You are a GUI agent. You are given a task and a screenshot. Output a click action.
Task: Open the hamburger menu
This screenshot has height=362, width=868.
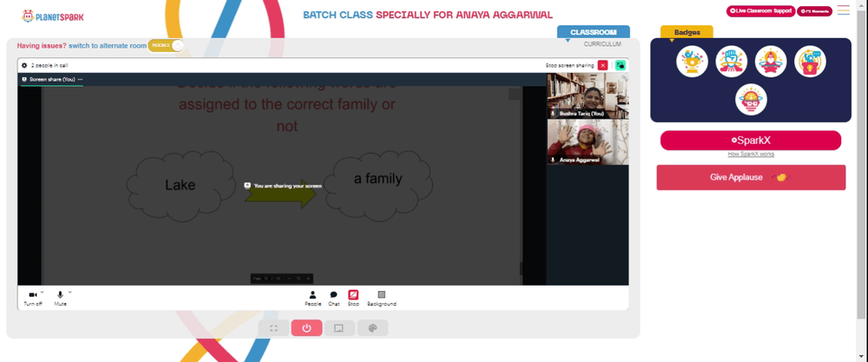pyautogui.click(x=843, y=10)
